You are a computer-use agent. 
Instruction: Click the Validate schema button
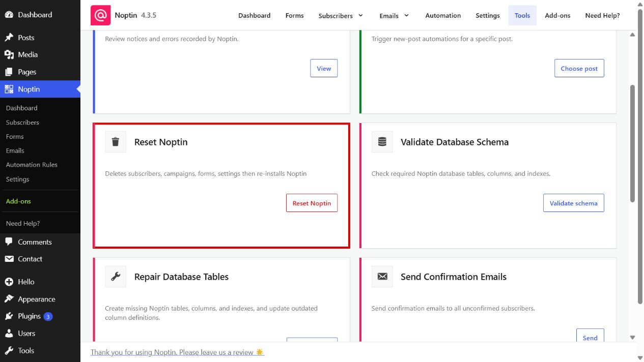pyautogui.click(x=574, y=203)
